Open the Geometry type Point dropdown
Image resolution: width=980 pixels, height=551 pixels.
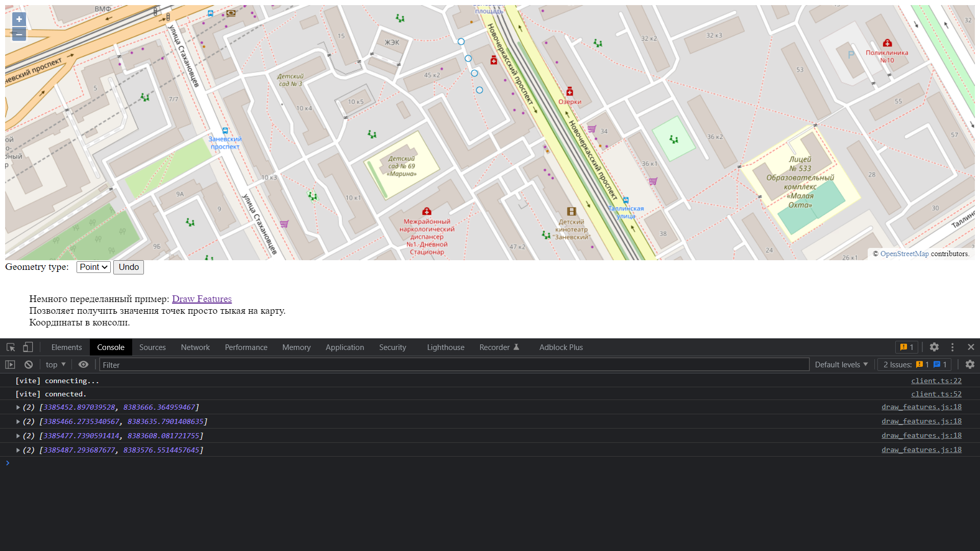coord(93,267)
